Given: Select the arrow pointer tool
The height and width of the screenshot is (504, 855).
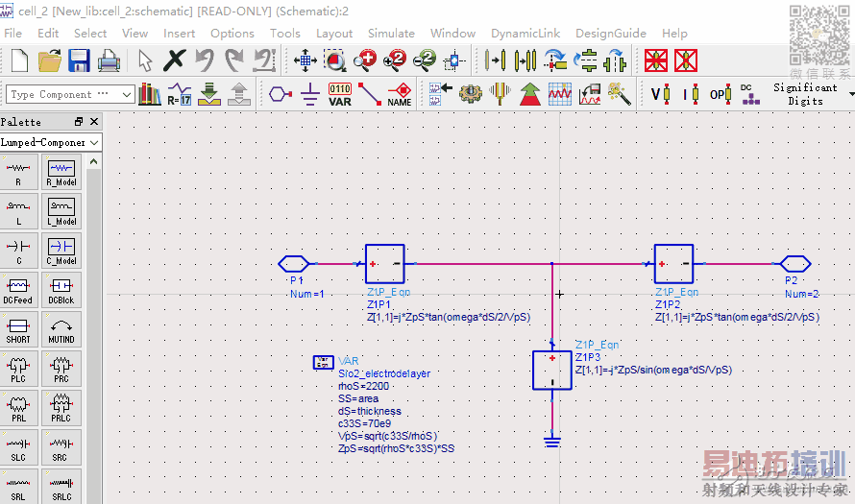Looking at the screenshot, I should coord(145,60).
